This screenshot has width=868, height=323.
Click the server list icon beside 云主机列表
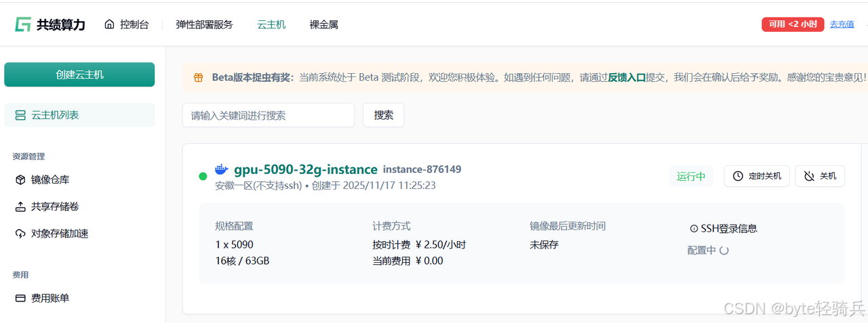click(20, 115)
